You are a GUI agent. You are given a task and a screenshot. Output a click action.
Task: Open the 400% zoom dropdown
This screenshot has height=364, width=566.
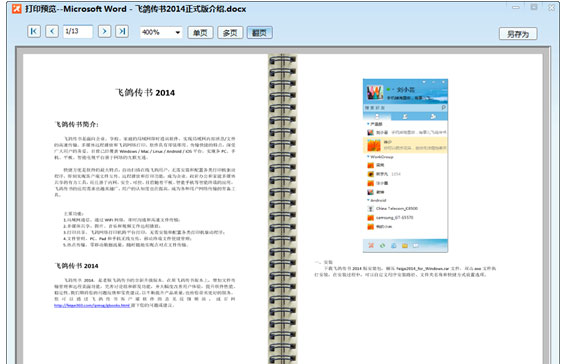(161, 32)
